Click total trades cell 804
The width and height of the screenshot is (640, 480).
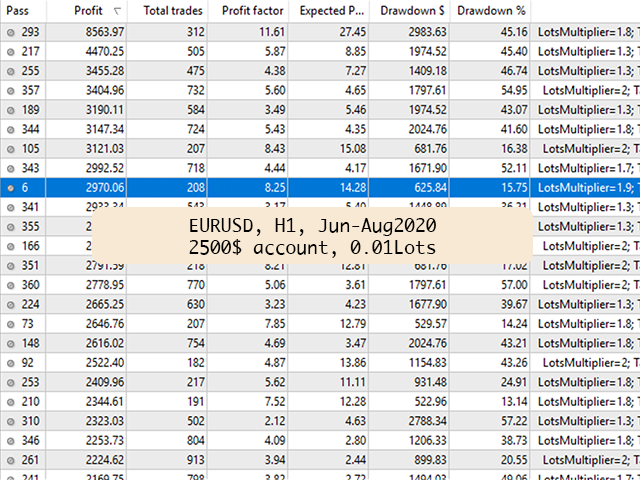pos(196,440)
